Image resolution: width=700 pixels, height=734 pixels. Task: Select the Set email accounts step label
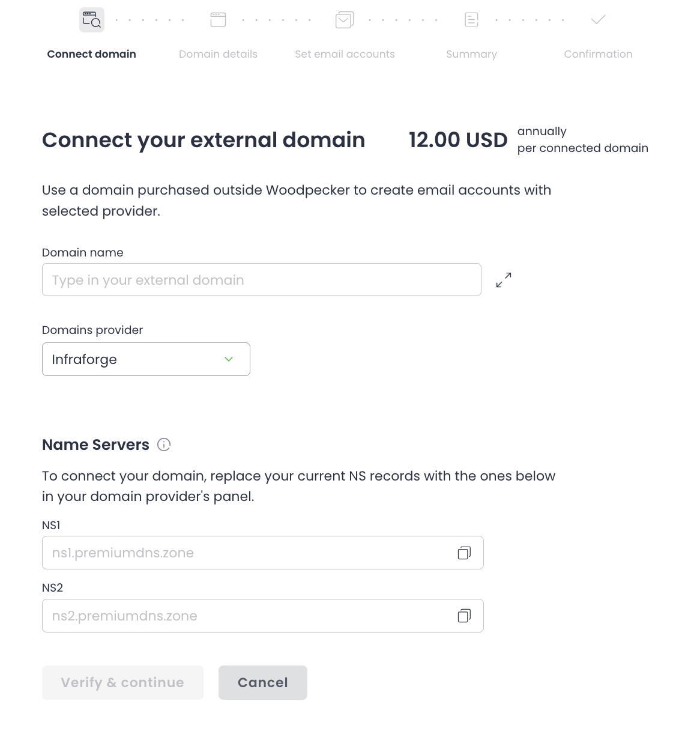coord(345,54)
